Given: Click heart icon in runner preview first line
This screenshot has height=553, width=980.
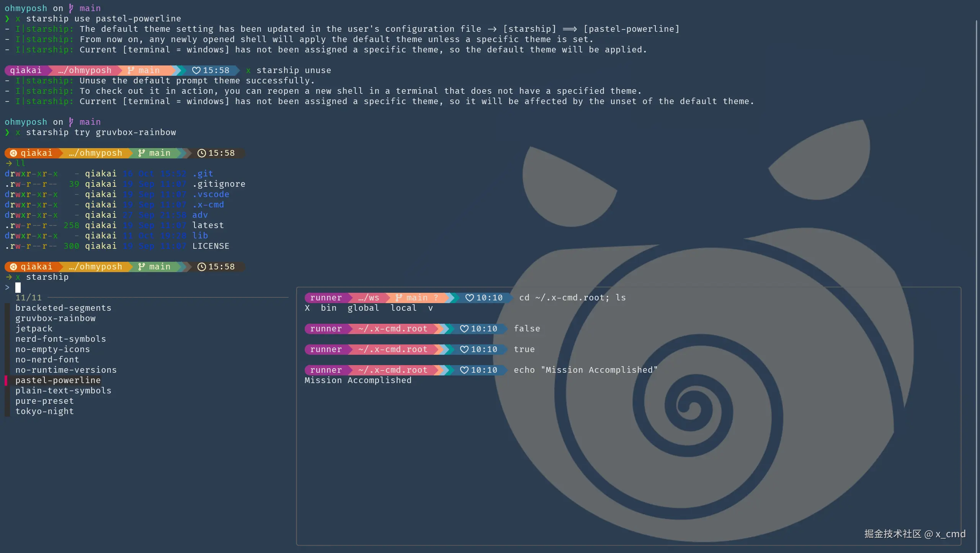Looking at the screenshot, I should click(469, 298).
